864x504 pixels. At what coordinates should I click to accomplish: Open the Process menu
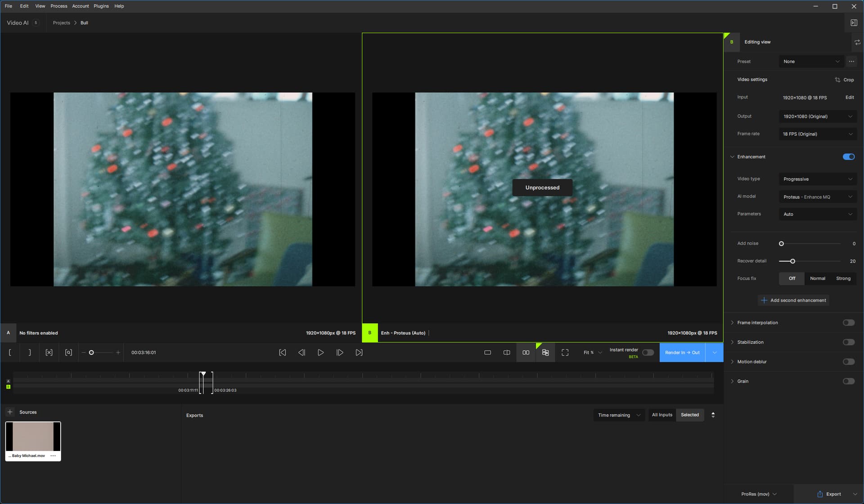(x=58, y=6)
